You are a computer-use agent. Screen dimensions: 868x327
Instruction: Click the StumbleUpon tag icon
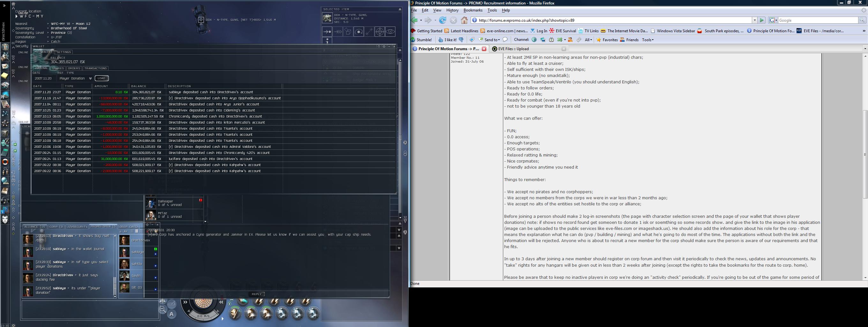[x=472, y=40]
